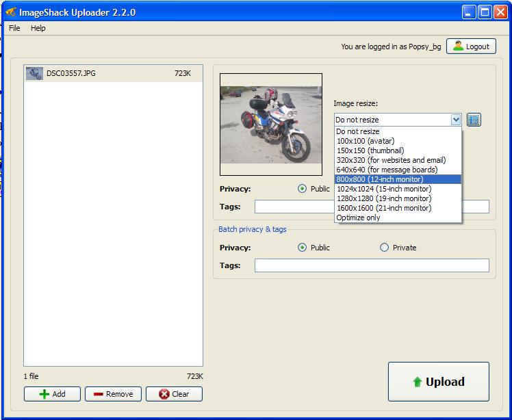Click the Upload button
This screenshot has height=420, width=512.
(439, 382)
